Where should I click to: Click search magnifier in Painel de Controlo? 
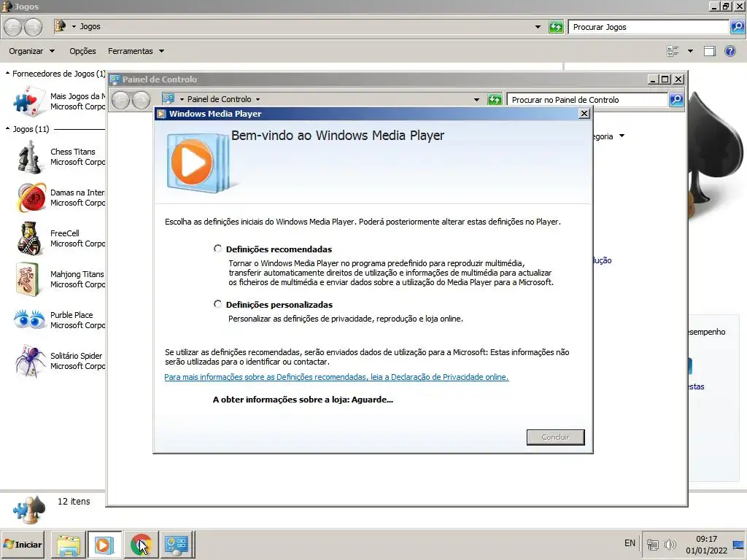click(676, 99)
